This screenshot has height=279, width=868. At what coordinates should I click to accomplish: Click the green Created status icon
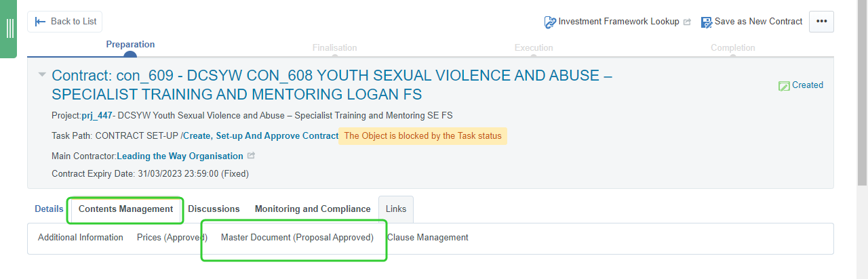click(784, 85)
